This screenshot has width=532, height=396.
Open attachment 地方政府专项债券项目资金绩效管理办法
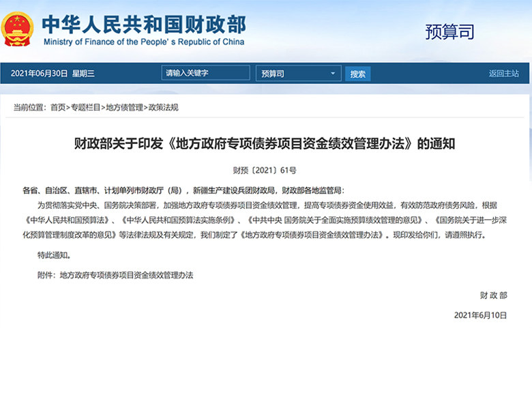tap(127, 275)
